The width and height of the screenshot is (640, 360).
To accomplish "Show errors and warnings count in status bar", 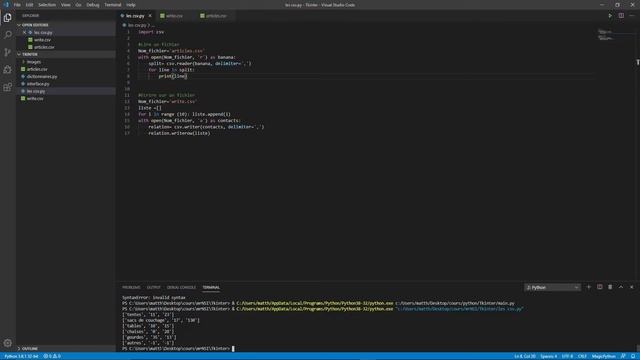I will coord(52,356).
